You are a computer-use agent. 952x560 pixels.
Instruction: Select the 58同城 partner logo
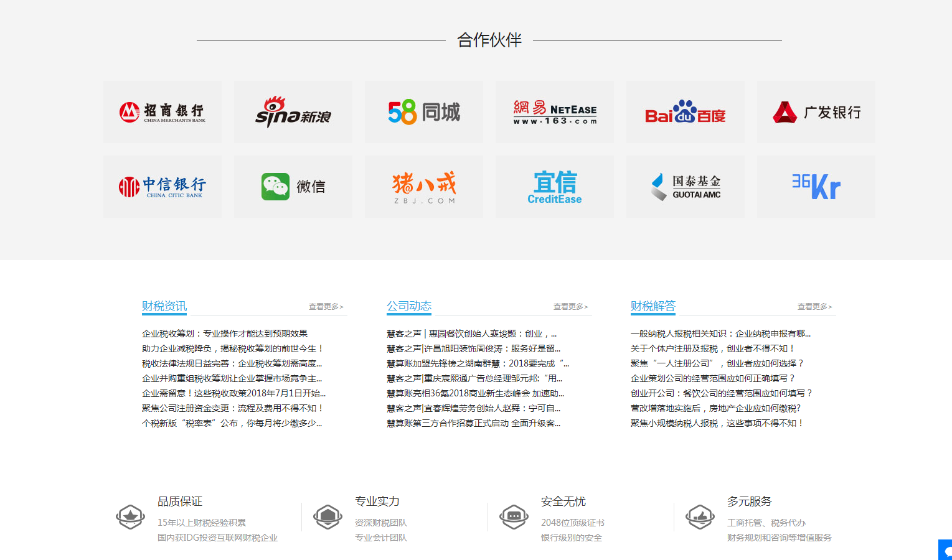pos(424,112)
